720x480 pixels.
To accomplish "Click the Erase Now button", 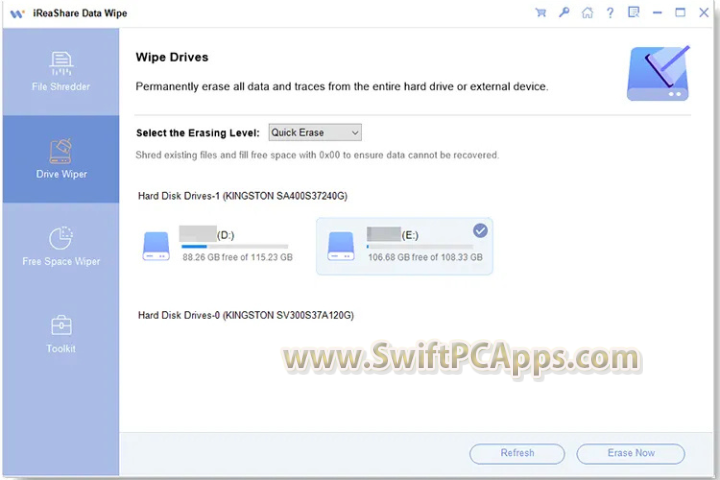I will (631, 453).
